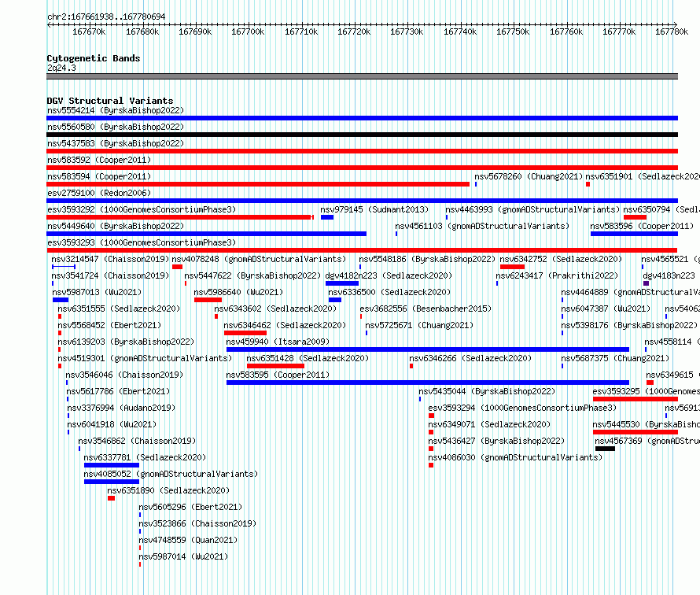Click the red nsv5445530 variant bar
This screenshot has width=700, height=595.
click(636, 432)
